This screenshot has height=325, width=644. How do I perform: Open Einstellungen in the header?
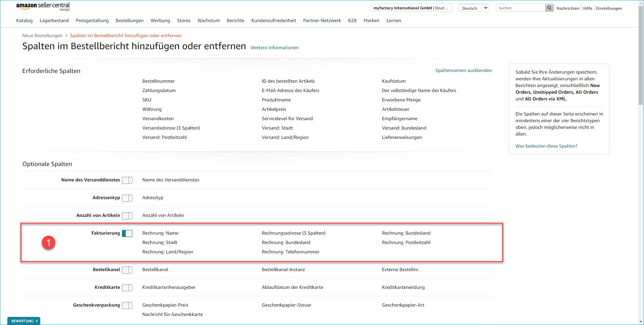(x=609, y=8)
